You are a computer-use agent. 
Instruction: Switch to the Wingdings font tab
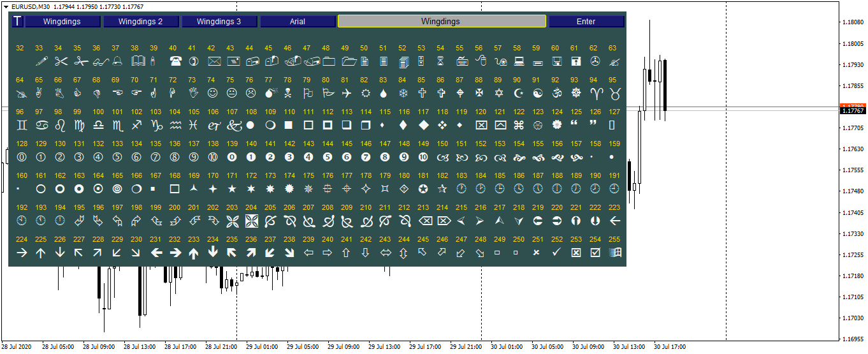click(62, 22)
